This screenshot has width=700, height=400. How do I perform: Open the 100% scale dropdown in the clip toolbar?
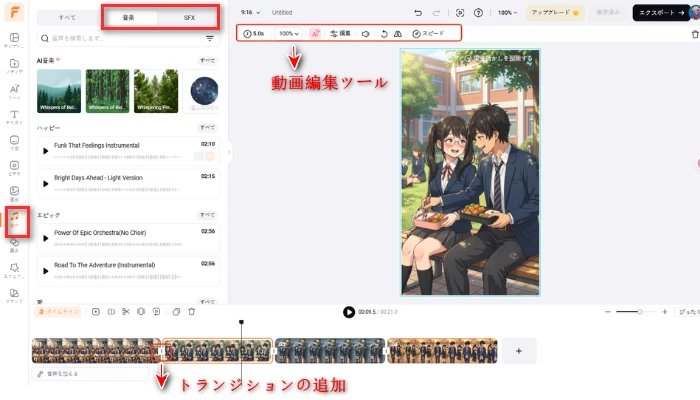click(x=288, y=33)
